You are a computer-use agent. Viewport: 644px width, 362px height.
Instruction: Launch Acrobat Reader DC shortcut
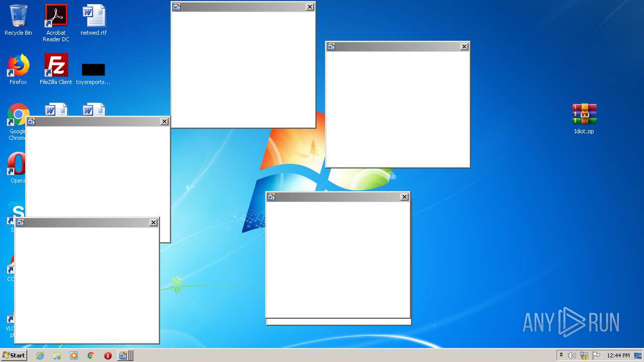coord(56,23)
